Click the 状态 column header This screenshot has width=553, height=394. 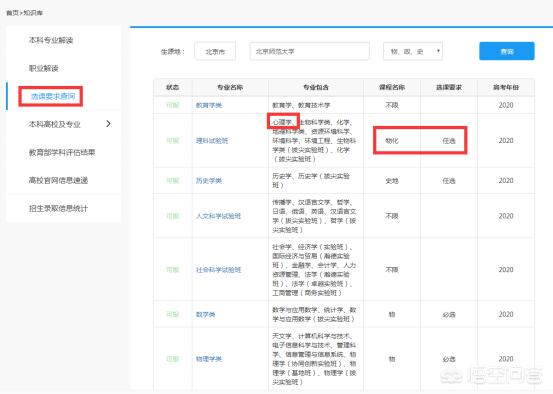point(173,87)
